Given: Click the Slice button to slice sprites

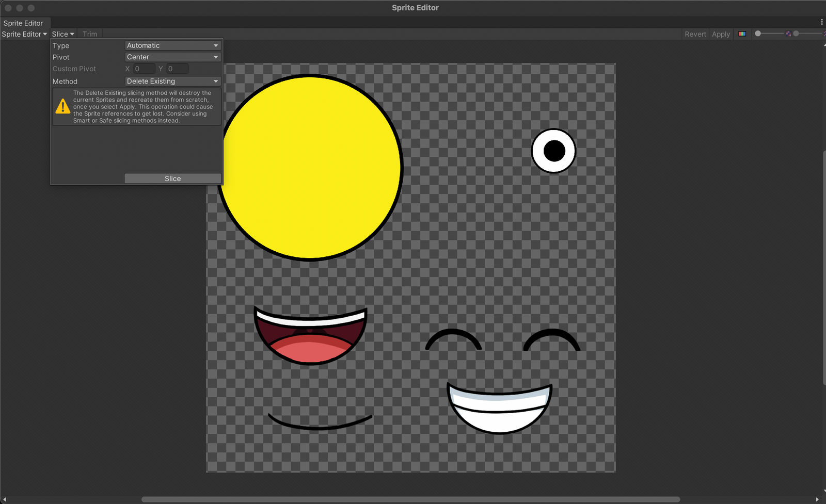Looking at the screenshot, I should (x=172, y=178).
